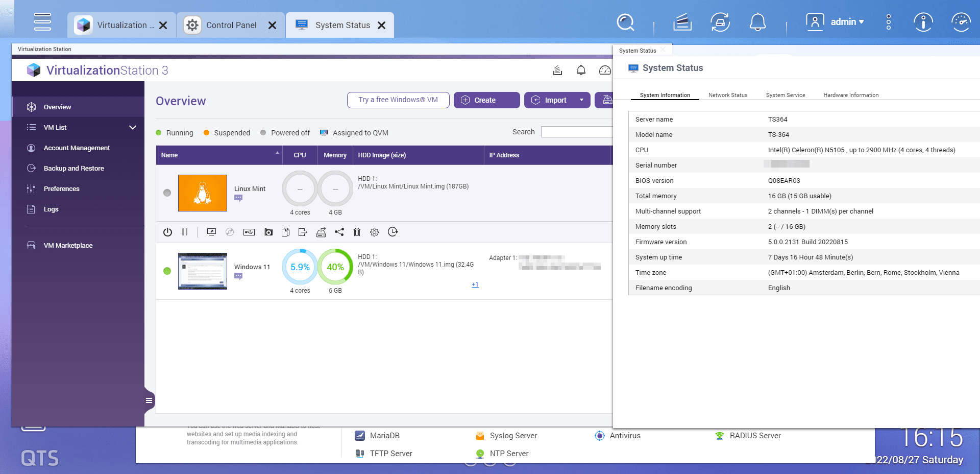980x474 pixels.
Task: Click the +1 link in Windows 11 row
Action: coord(475,285)
